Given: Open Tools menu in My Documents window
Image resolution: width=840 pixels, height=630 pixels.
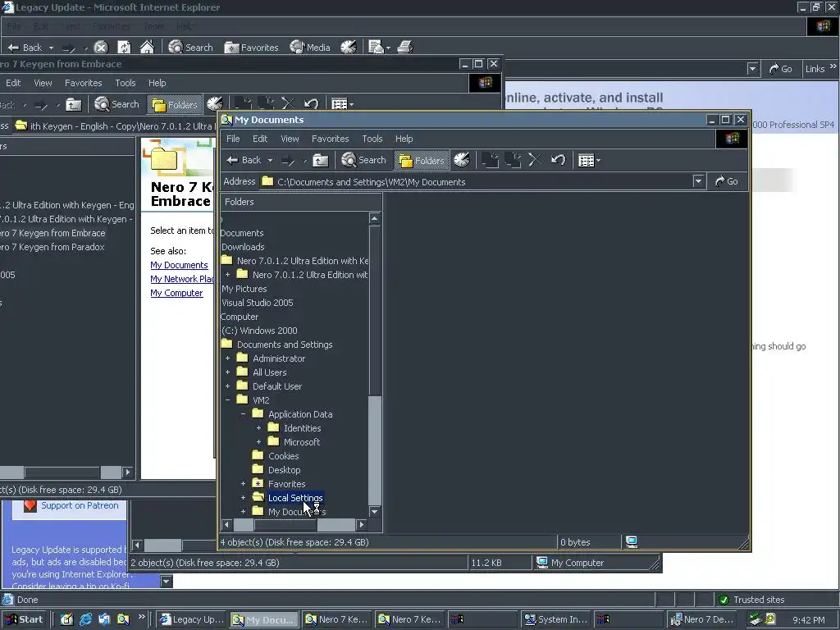Looking at the screenshot, I should click(x=372, y=139).
